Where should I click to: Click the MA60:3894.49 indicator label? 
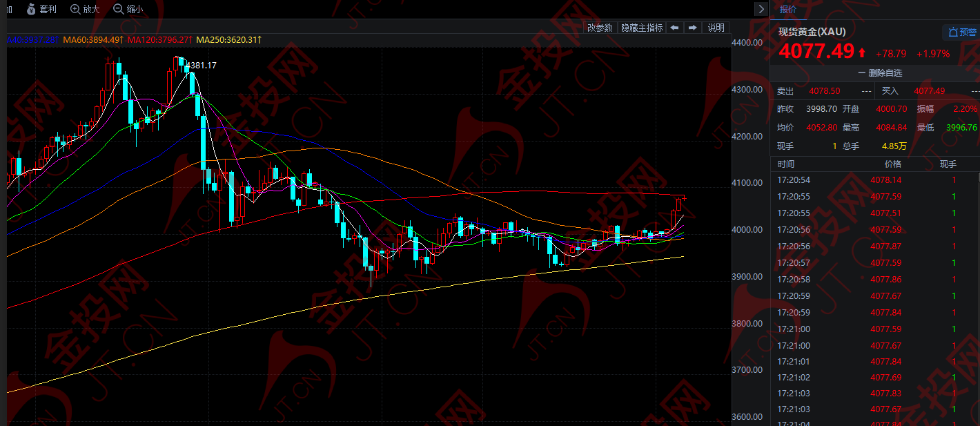coord(93,40)
